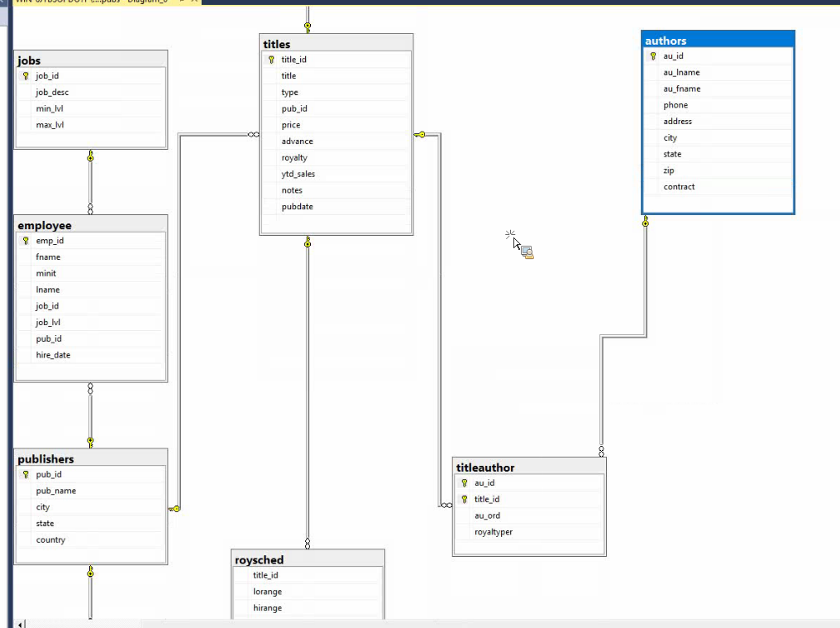Select the key endpoint on titles table's right edge
840x628 pixels.
pyautogui.click(x=420, y=135)
